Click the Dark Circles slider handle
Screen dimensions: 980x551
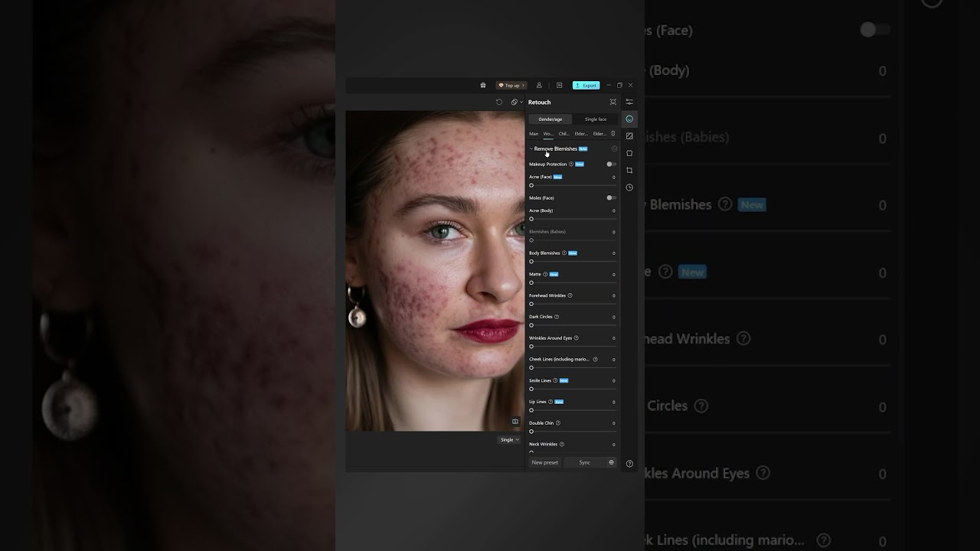531,325
